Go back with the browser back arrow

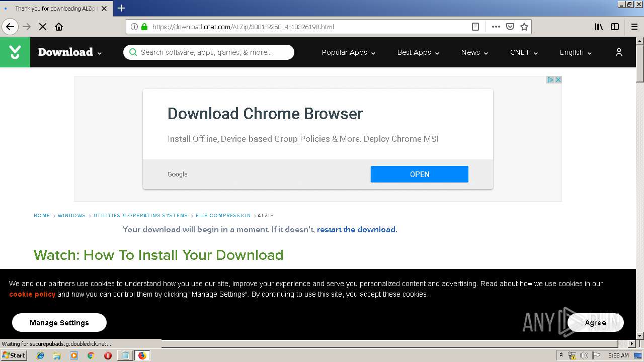point(10,27)
